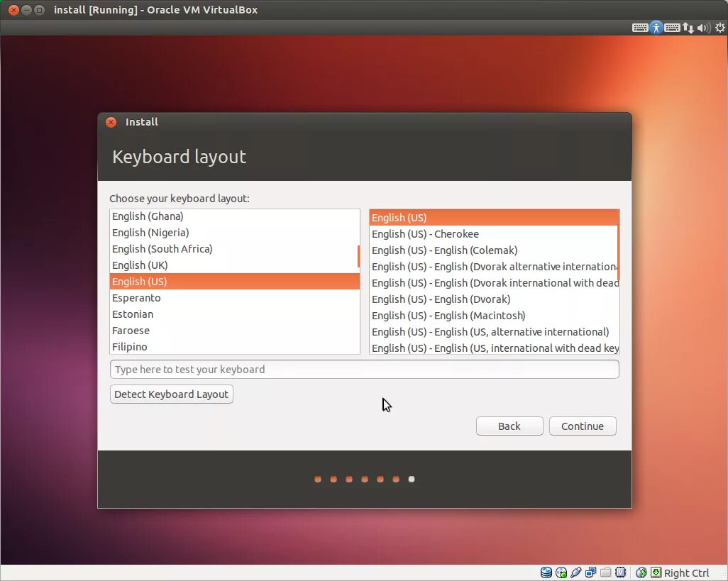Image resolution: width=728 pixels, height=581 pixels.
Task: Open the keyboard indicator right of accessibility icon
Action: point(672,28)
